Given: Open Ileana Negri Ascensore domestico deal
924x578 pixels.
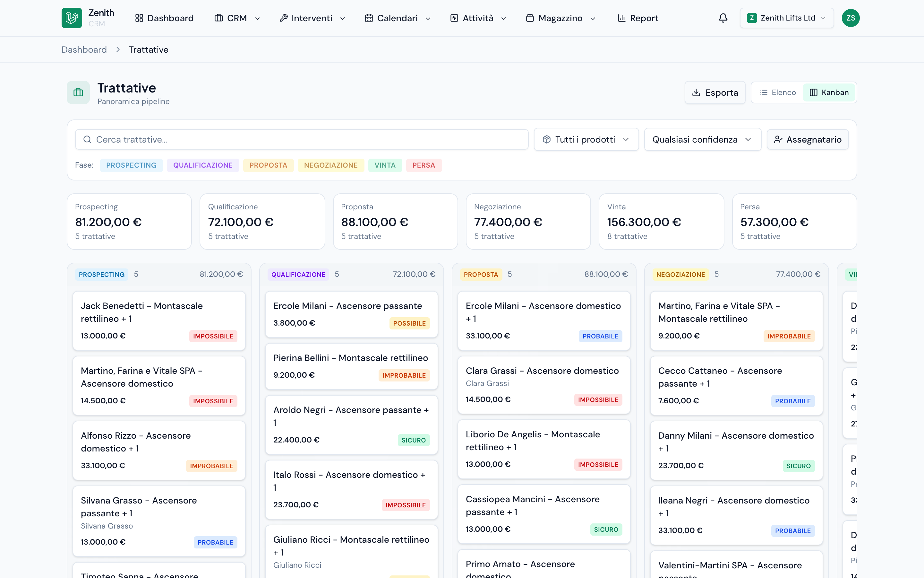Looking at the screenshot, I should point(736,515).
